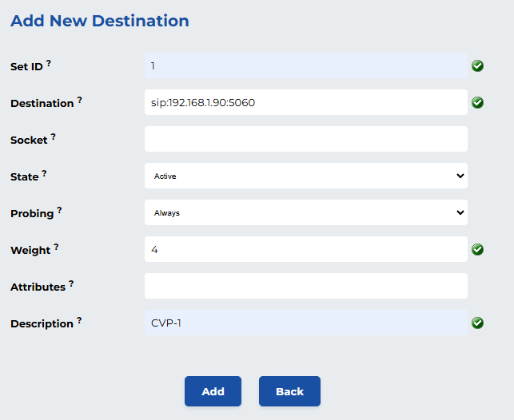Image resolution: width=514 pixels, height=420 pixels.
Task: Go back with the Back button
Action: [x=289, y=391]
